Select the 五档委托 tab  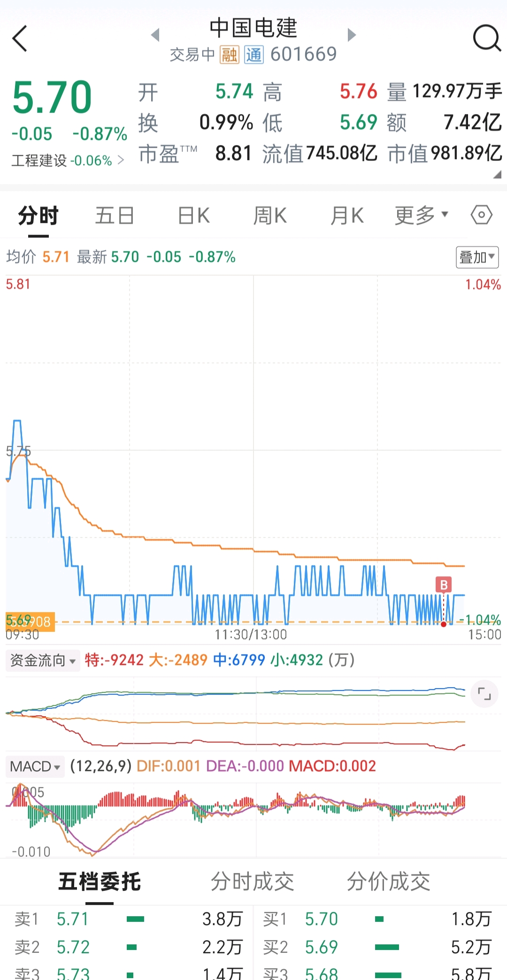100,881
